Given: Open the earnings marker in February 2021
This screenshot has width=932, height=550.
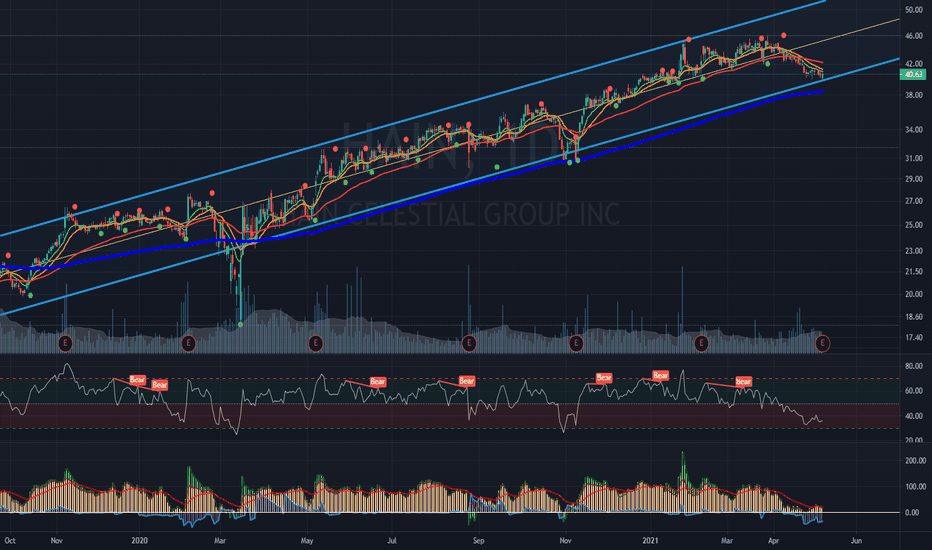Looking at the screenshot, I should coord(701,343).
